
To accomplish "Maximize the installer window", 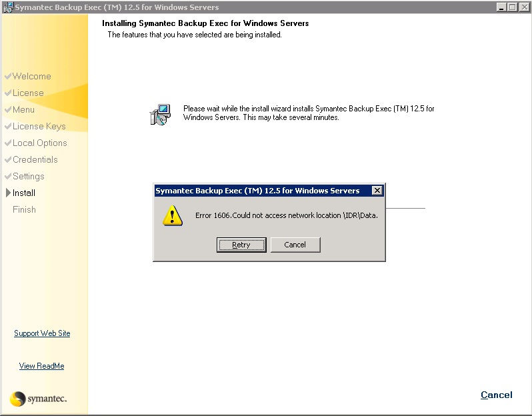I will click(513, 7).
